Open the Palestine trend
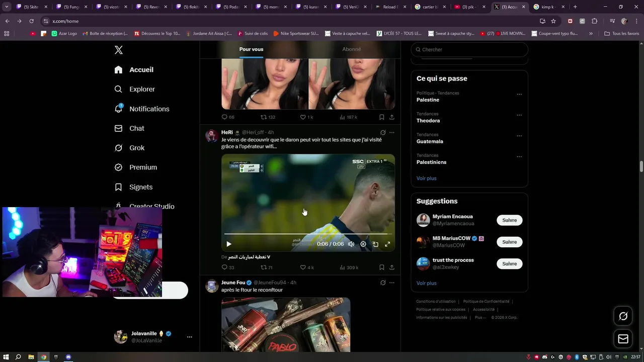This screenshot has width=644, height=362. click(428, 100)
